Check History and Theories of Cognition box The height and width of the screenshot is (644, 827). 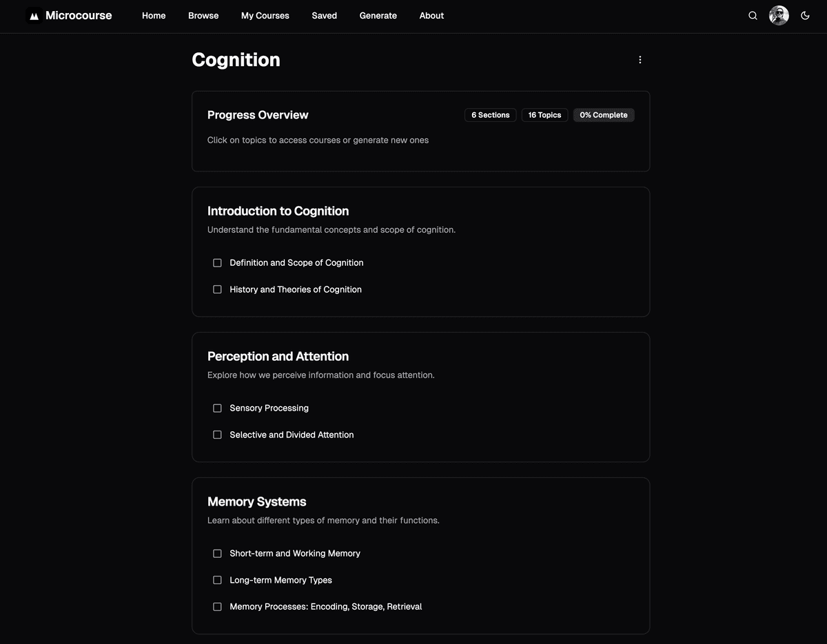coord(217,290)
